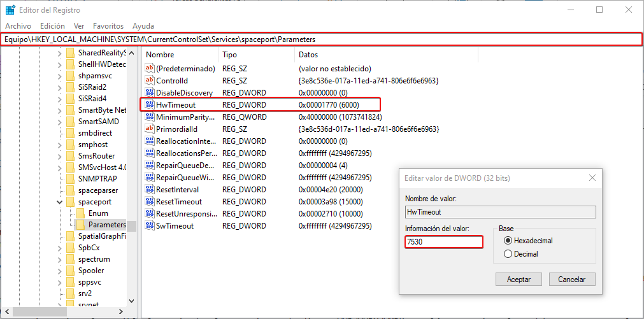This screenshot has width=644, height=319.
Task: Click the ControlId string value icon
Action: pos(150,81)
